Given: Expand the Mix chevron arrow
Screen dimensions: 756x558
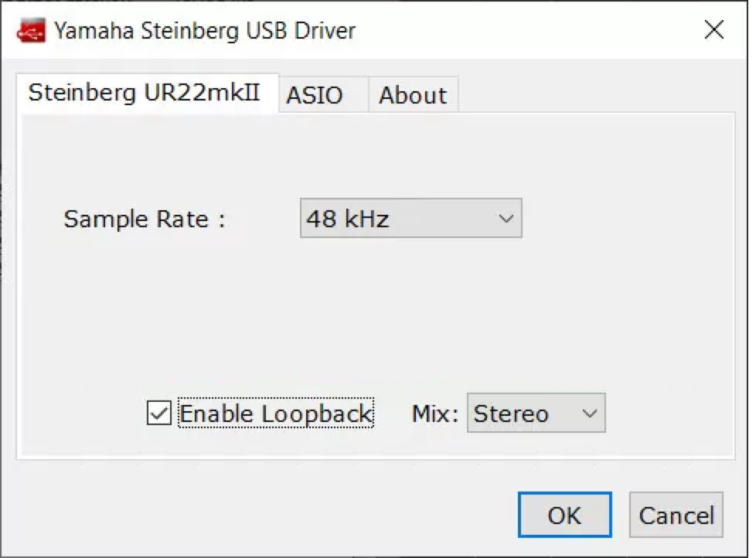Looking at the screenshot, I should pos(590,413).
